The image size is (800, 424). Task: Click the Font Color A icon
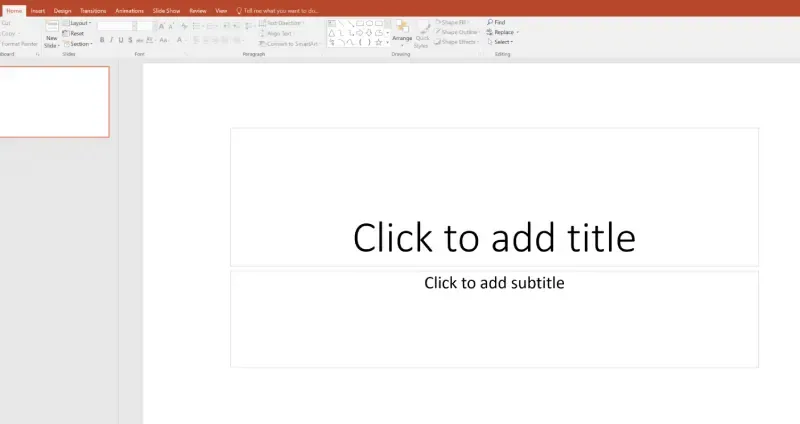pos(180,40)
